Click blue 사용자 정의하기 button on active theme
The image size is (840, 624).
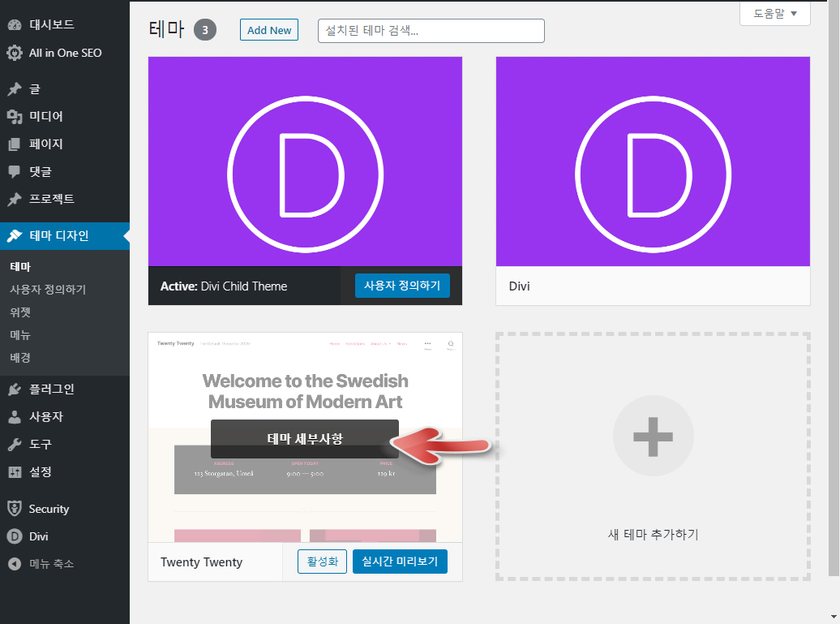point(402,286)
